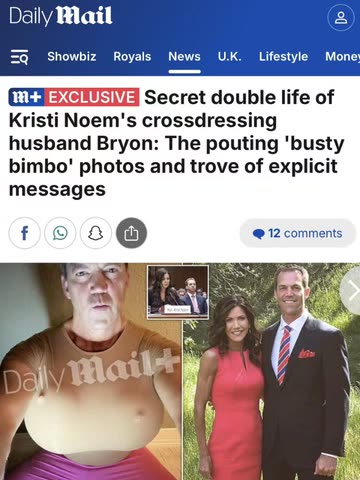Image resolution: width=360 pixels, height=480 pixels.
Task: Open the watermarked left photo
Action: pyautogui.click(x=91, y=371)
